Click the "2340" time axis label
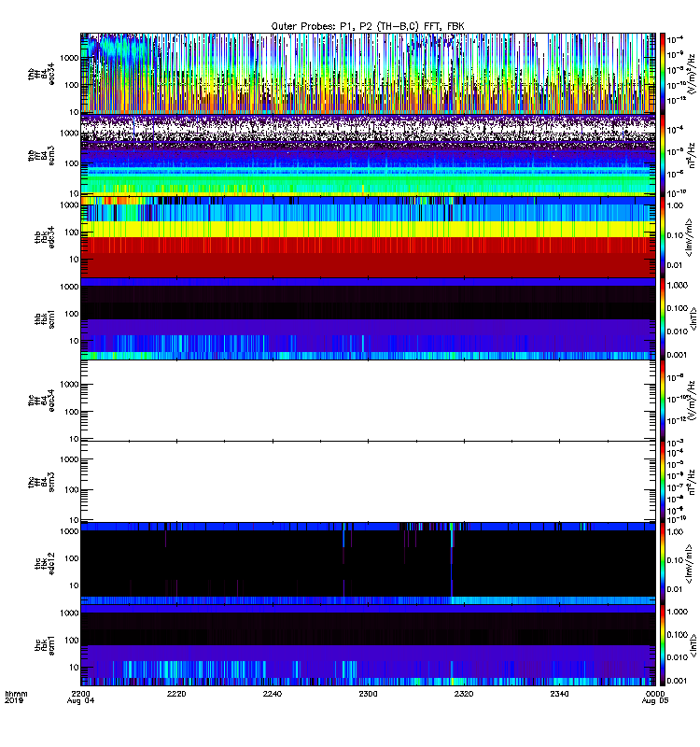The height and width of the screenshot is (747, 700). 559,694
